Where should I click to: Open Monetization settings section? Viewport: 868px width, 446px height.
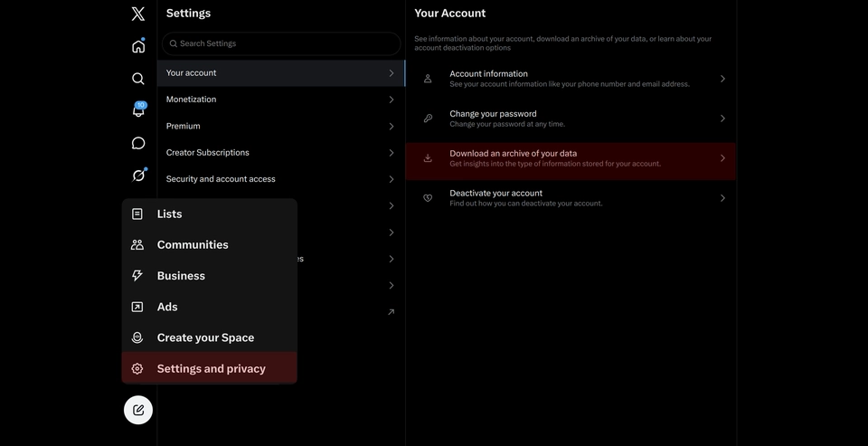click(281, 100)
